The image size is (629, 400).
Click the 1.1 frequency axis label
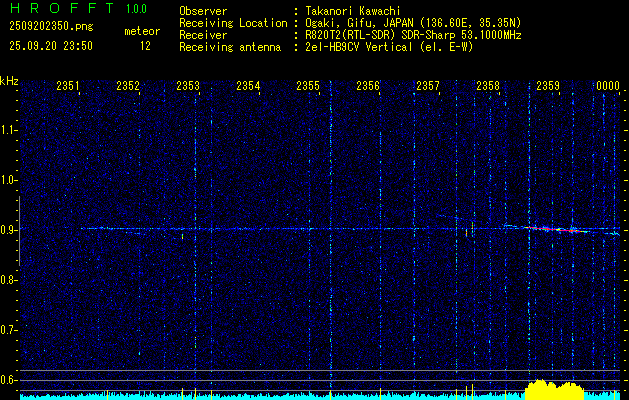(9, 130)
